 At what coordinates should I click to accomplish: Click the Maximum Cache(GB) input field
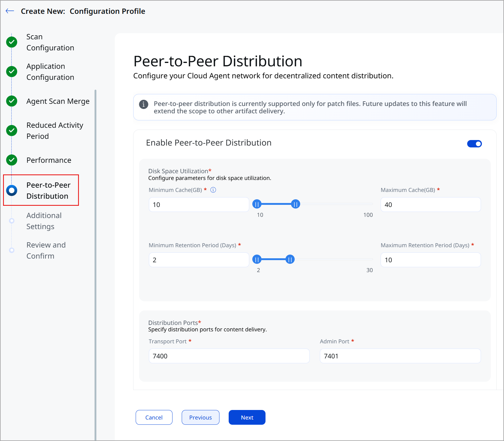431,205
